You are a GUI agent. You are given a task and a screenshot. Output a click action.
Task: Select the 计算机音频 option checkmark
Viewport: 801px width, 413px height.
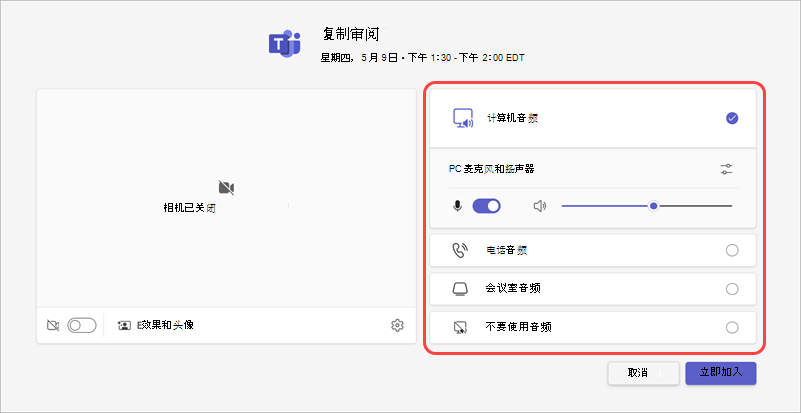click(732, 119)
